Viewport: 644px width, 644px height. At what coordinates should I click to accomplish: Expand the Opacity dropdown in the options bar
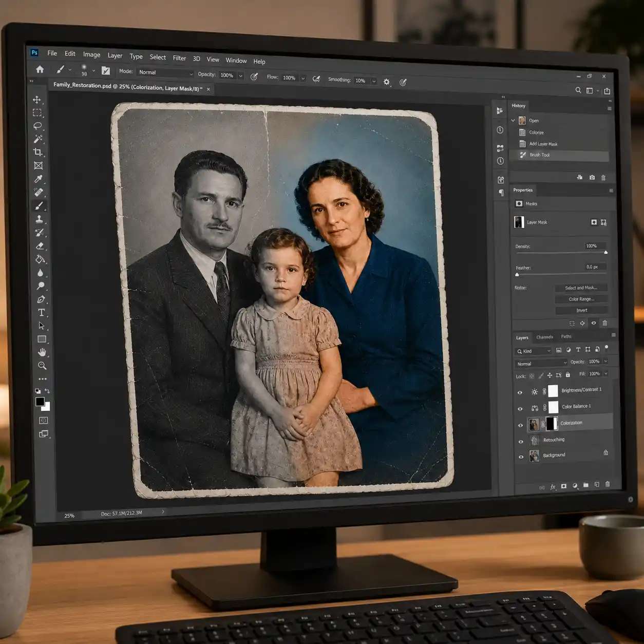tap(240, 75)
